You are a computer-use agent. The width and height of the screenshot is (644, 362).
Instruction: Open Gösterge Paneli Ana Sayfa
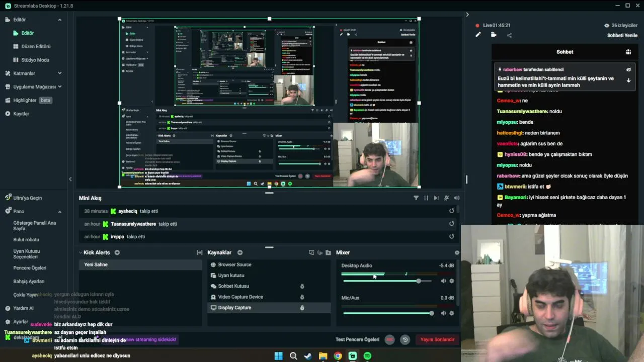35,226
